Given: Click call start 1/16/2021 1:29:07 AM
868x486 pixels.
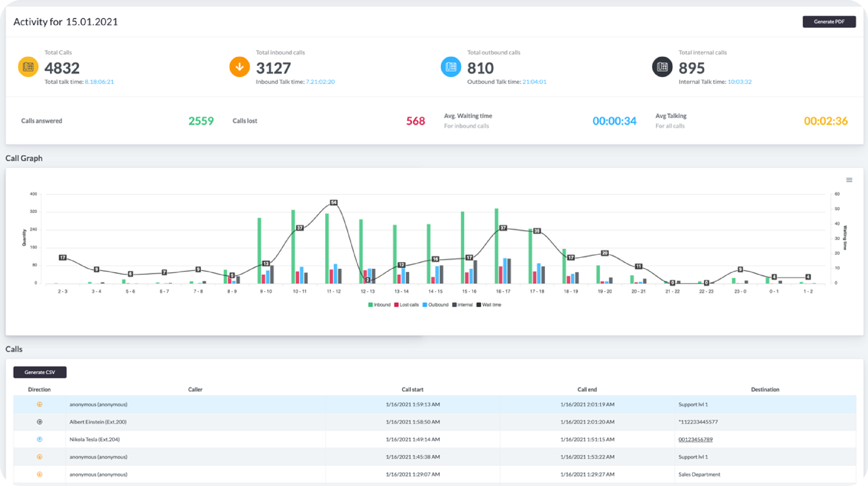Looking at the screenshot, I should pyautogui.click(x=413, y=474).
